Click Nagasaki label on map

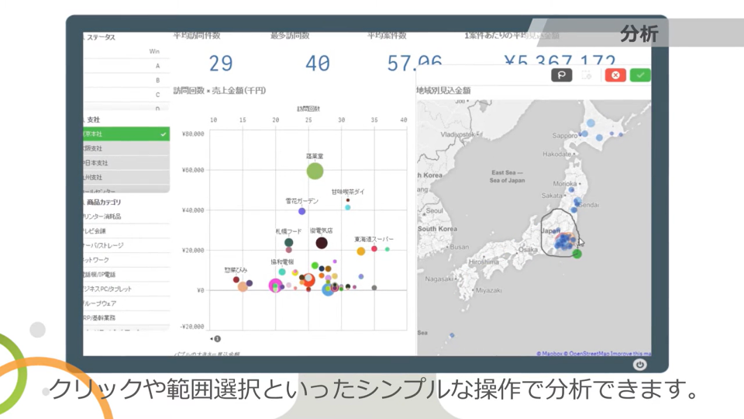(439, 279)
